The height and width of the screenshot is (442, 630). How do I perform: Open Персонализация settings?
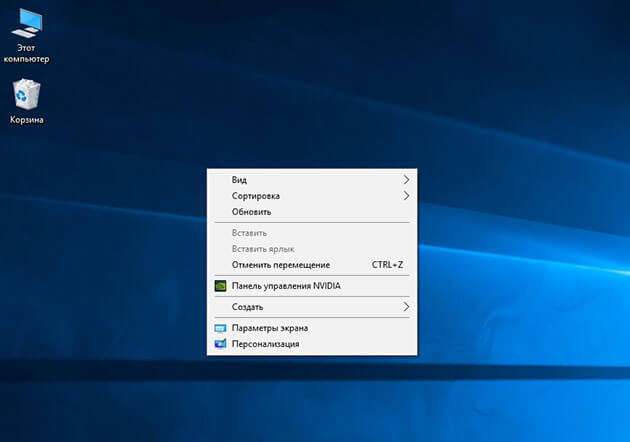click(312, 344)
